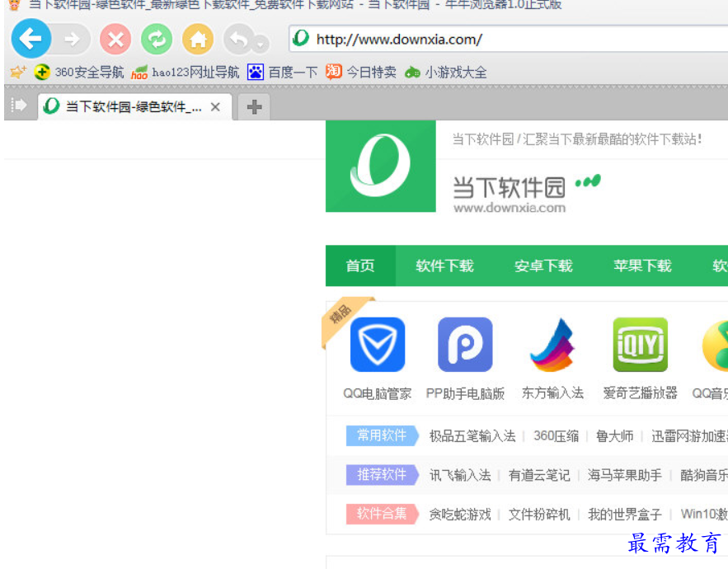728x569 pixels.
Task: Click the blue back arrow button
Action: pyautogui.click(x=31, y=39)
